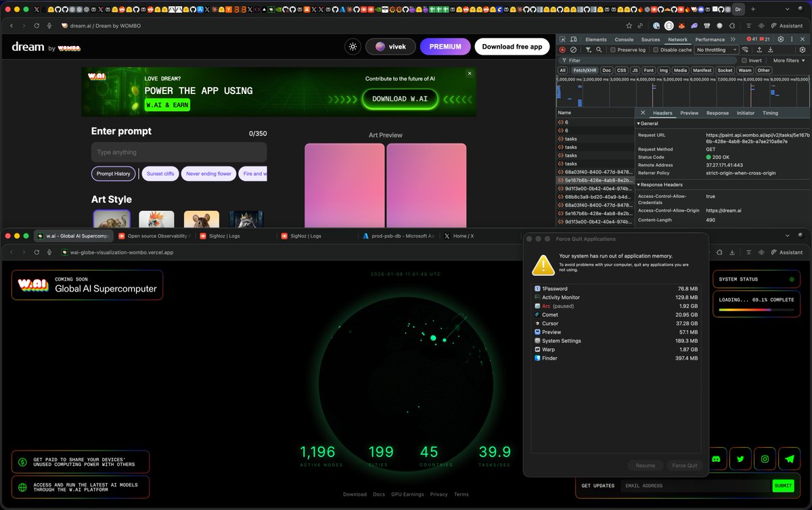Select Cursor in the Force Quit list

coord(616,323)
